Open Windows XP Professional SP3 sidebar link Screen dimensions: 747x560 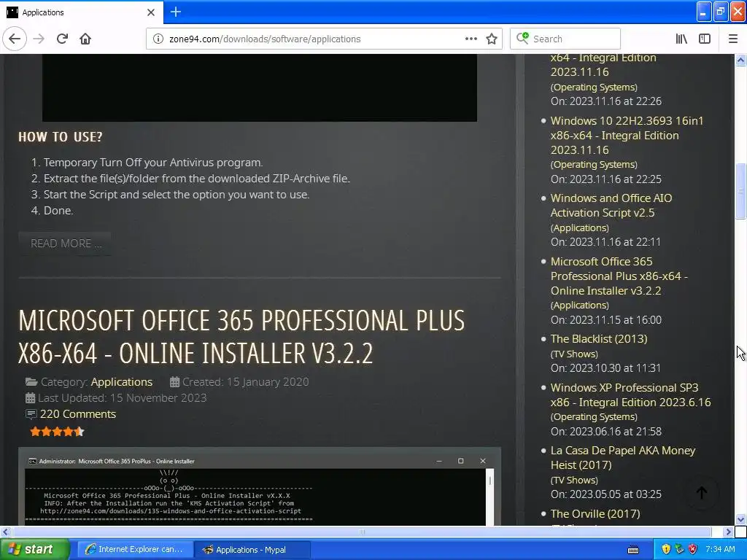click(x=631, y=394)
